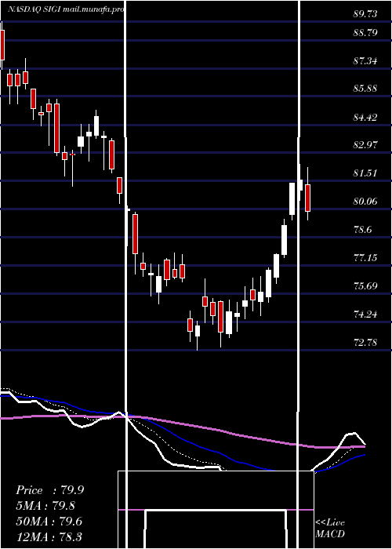The image size is (392, 549).
Task: Click the 84.42 price axis label
Action: pyautogui.click(x=365, y=117)
